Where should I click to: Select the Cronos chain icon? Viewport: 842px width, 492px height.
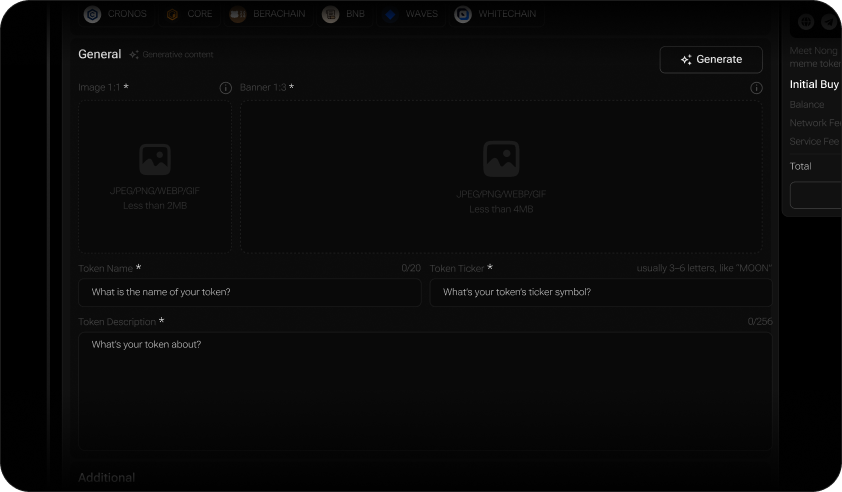(x=93, y=14)
